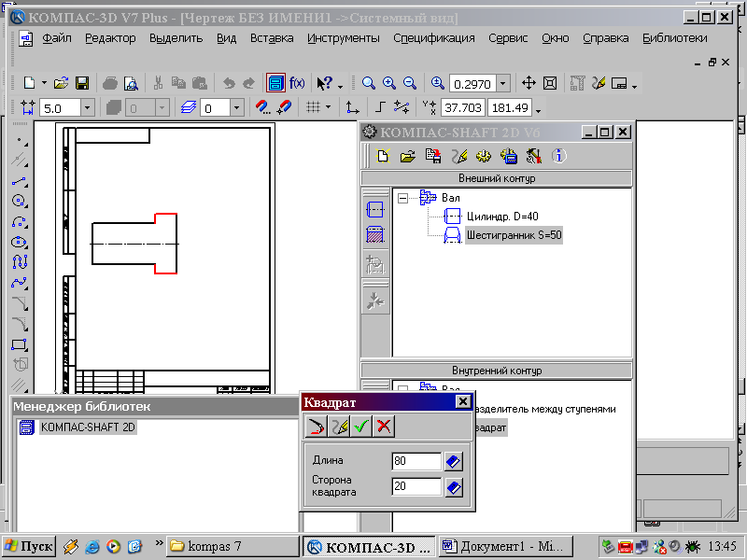The height and width of the screenshot is (560, 747).
Task: Open the new document dropdown arrow
Action: tap(44, 83)
